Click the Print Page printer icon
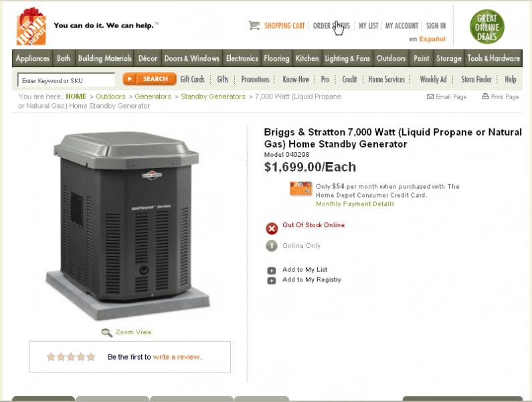Viewport: 532px width, 402px height. coord(486,96)
